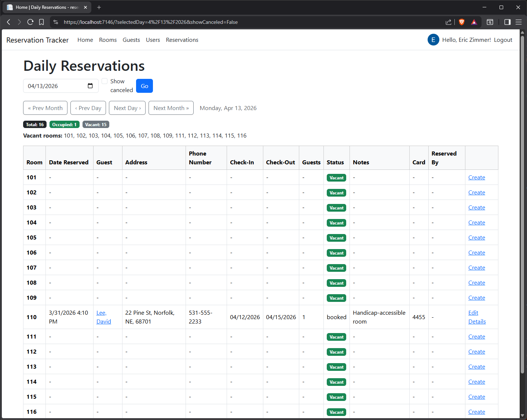Open the share icon in the toolbar
Image resolution: width=527 pixels, height=420 pixels.
click(448, 22)
